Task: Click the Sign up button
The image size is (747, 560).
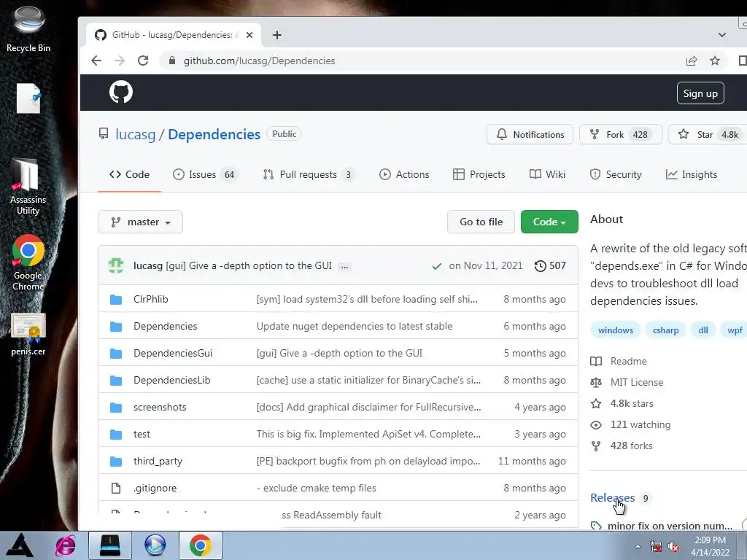Action: [x=700, y=93]
